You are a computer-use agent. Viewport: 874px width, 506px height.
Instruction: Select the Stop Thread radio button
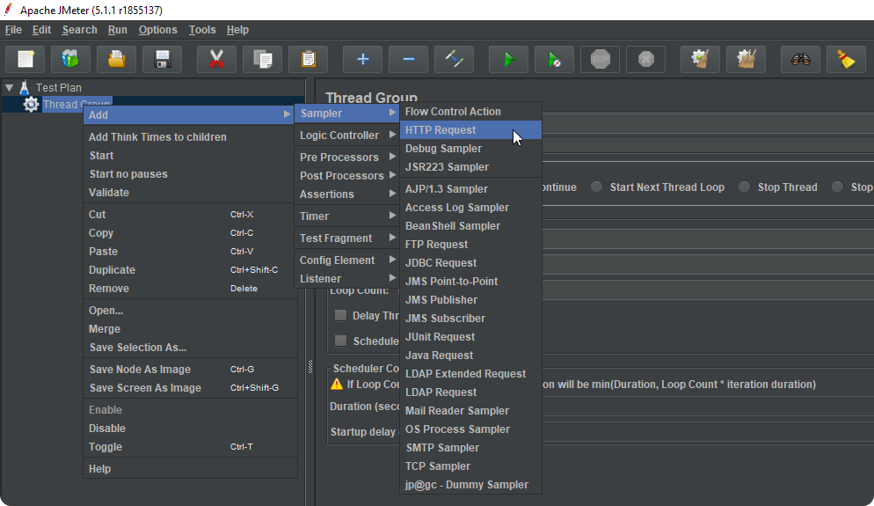click(744, 187)
